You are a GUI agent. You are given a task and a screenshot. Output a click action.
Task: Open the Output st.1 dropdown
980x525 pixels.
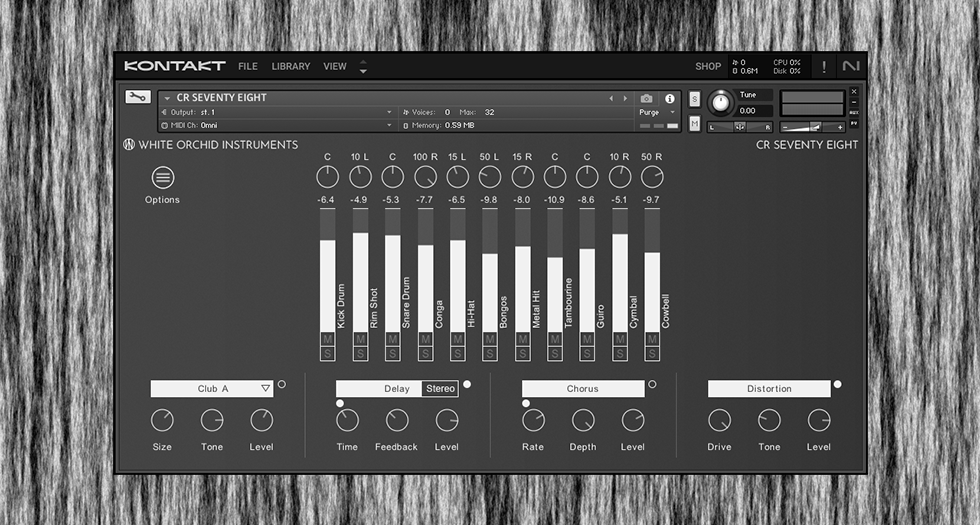pos(277,112)
